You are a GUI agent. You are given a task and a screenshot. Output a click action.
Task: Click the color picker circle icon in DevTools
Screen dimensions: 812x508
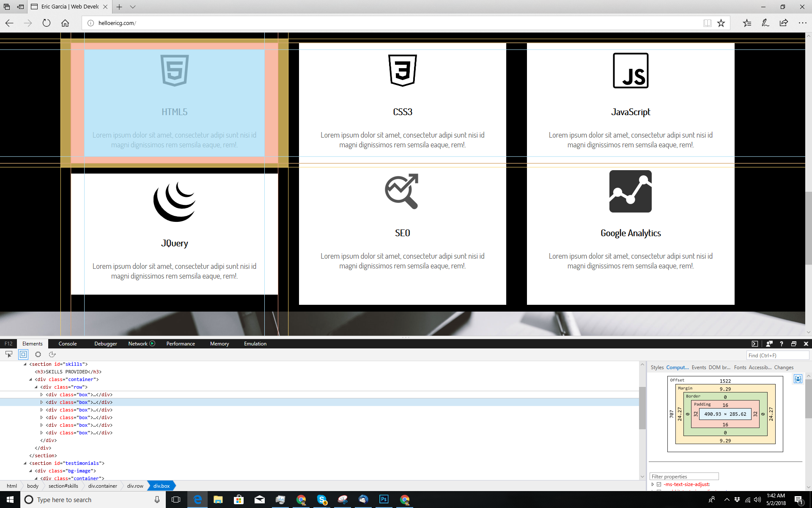click(x=38, y=354)
